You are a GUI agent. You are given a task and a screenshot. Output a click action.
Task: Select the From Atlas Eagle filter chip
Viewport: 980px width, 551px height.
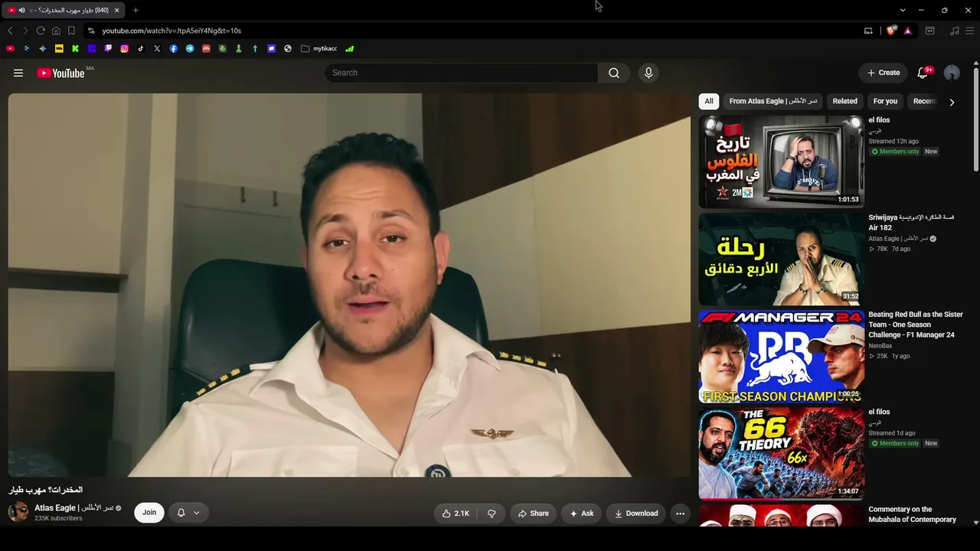773,101
